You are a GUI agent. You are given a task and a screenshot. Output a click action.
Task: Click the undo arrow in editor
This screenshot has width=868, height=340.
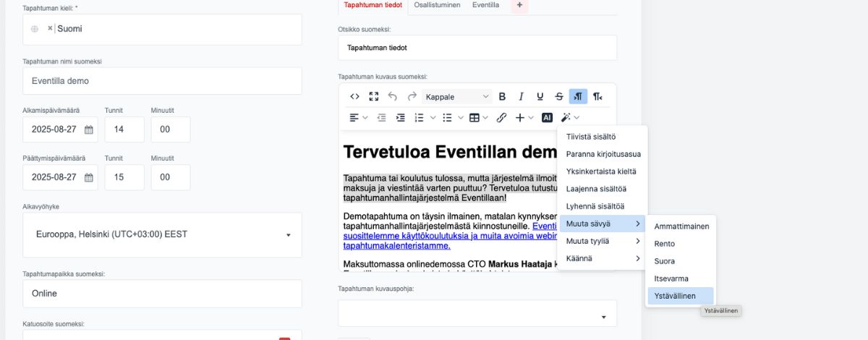(393, 96)
